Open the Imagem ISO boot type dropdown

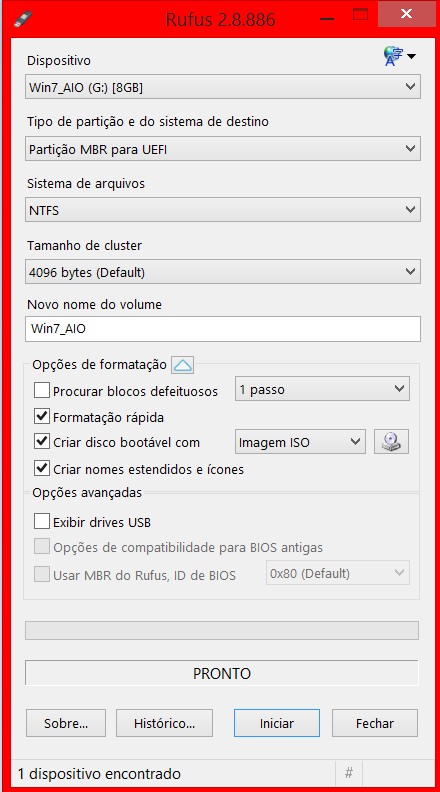tap(300, 442)
